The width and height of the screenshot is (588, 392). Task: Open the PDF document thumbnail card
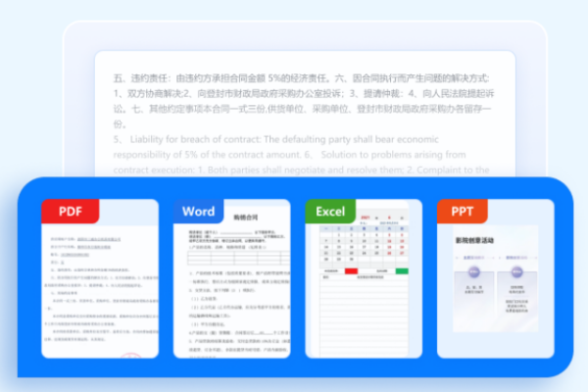[x=100, y=278]
